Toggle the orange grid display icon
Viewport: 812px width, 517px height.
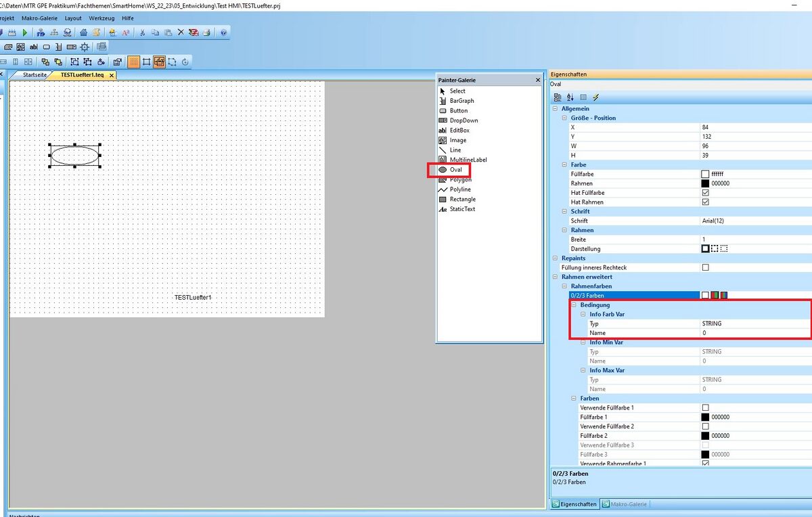pyautogui.click(x=134, y=62)
